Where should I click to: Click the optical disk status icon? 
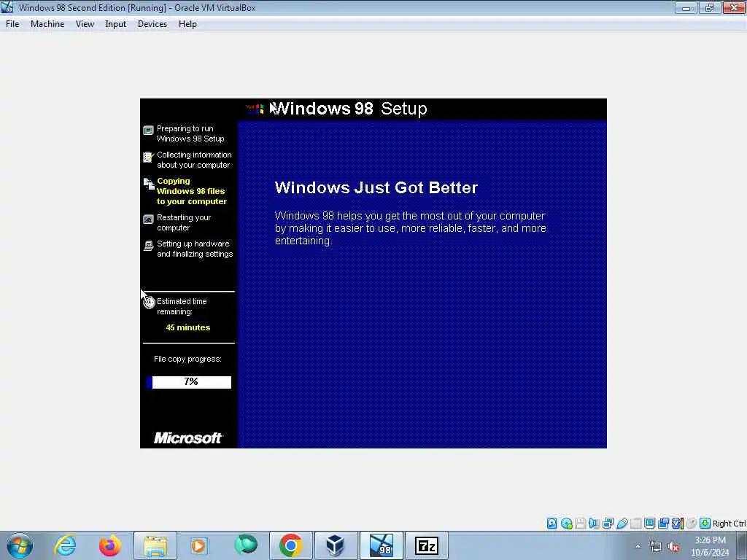click(x=566, y=524)
